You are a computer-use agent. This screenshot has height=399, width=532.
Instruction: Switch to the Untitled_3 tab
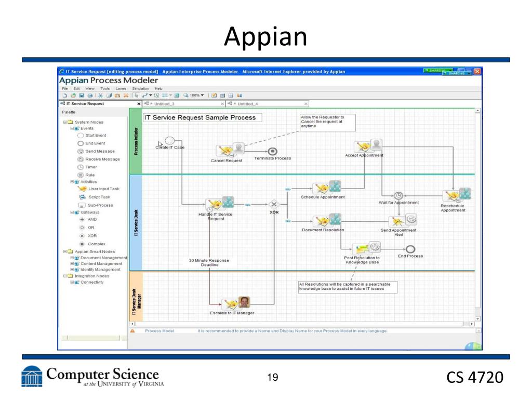point(183,104)
